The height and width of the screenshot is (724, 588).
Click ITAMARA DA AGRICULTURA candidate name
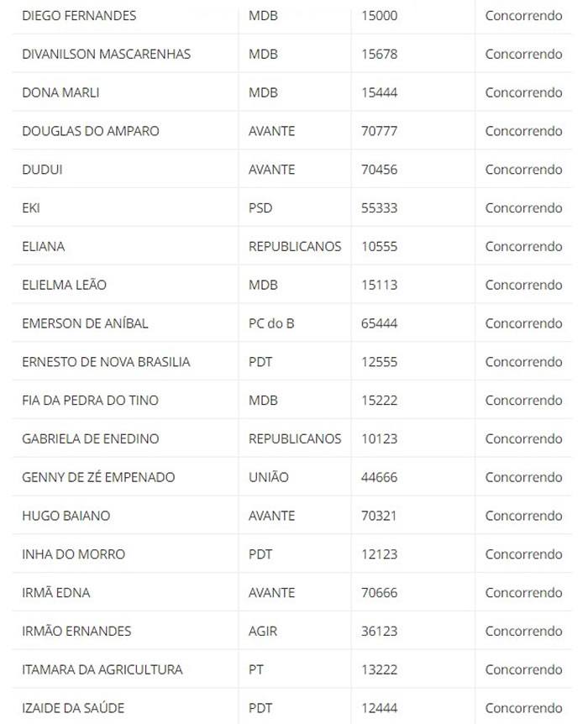point(102,669)
